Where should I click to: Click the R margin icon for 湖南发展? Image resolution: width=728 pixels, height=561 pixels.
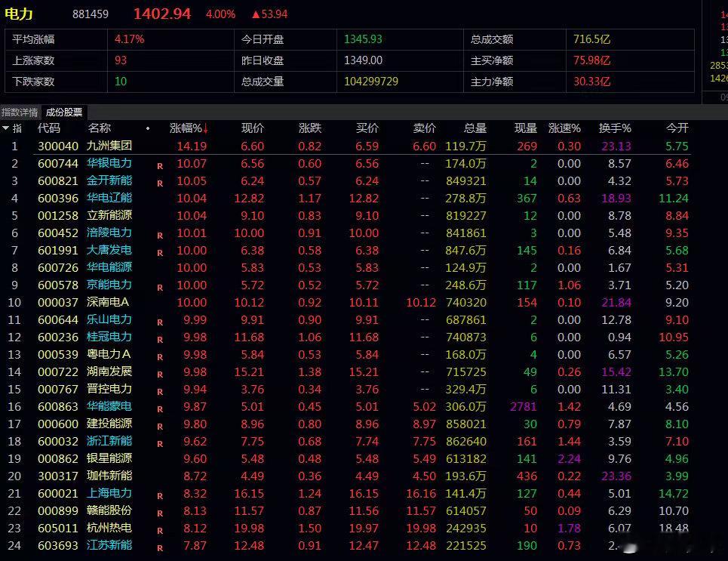pos(160,375)
